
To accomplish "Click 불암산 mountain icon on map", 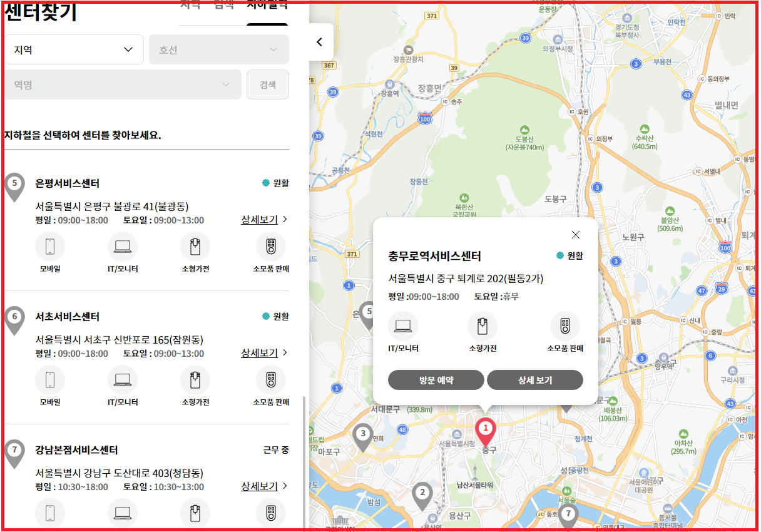I will point(670,211).
